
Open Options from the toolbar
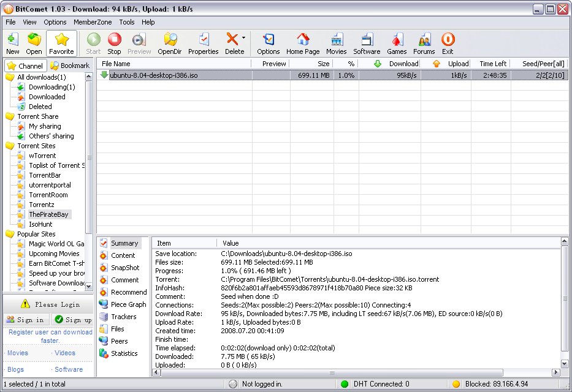[x=268, y=43]
